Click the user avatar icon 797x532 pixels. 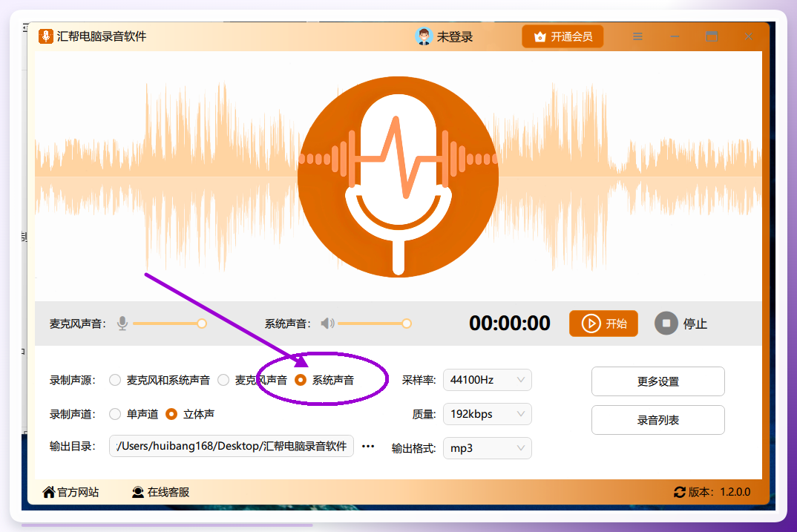[424, 36]
